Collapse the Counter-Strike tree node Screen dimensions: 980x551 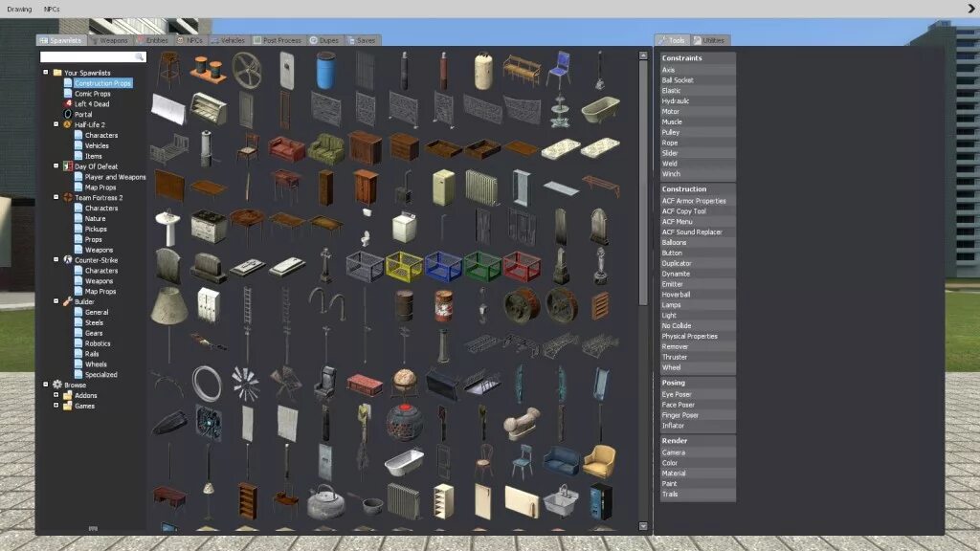[x=56, y=260]
